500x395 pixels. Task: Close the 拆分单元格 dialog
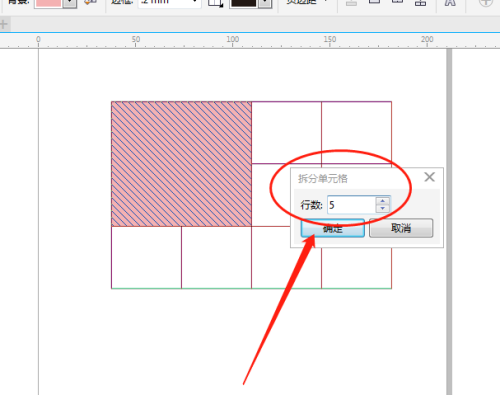pos(430,177)
